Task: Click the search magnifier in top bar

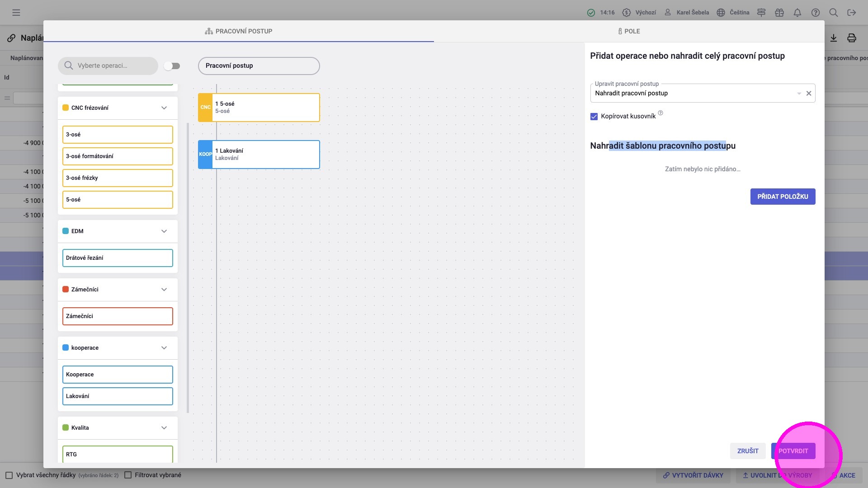Action: coord(833,13)
